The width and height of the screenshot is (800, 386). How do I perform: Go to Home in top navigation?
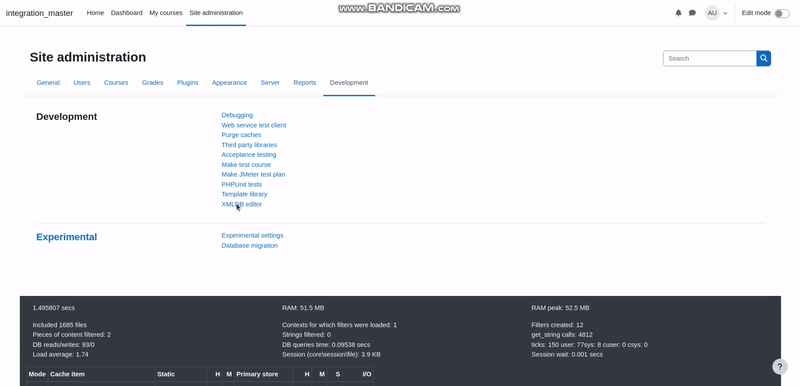pos(95,13)
